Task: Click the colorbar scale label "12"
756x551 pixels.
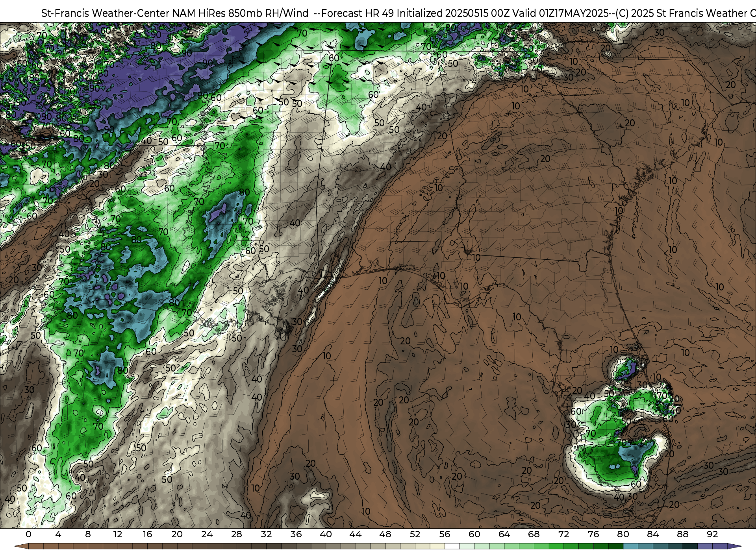Action: (118, 534)
